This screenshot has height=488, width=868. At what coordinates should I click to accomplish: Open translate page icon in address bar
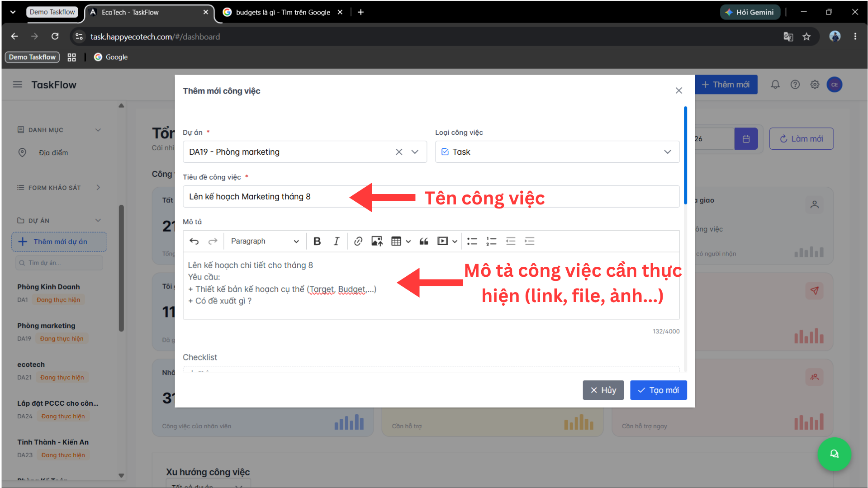click(x=788, y=37)
